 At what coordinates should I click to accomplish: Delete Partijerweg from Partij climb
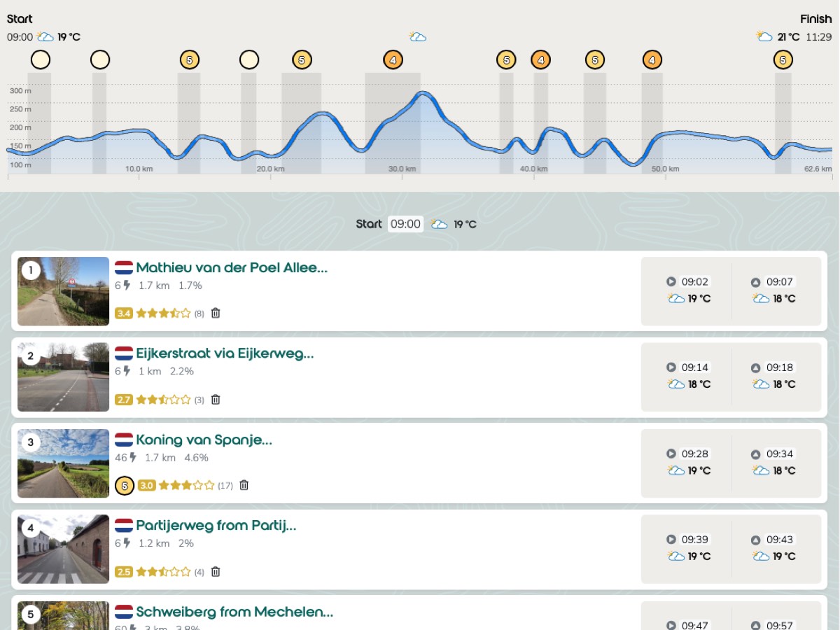pyautogui.click(x=216, y=572)
